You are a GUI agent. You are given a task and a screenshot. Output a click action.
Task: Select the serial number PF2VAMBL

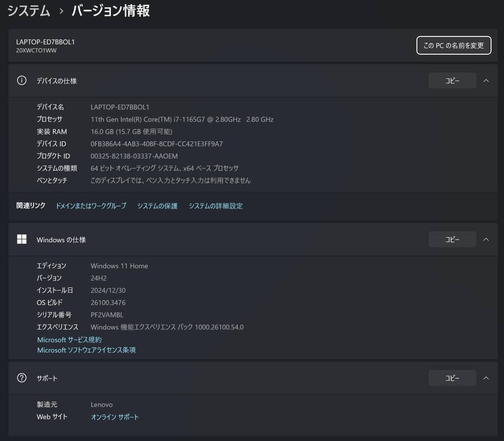[107, 314]
